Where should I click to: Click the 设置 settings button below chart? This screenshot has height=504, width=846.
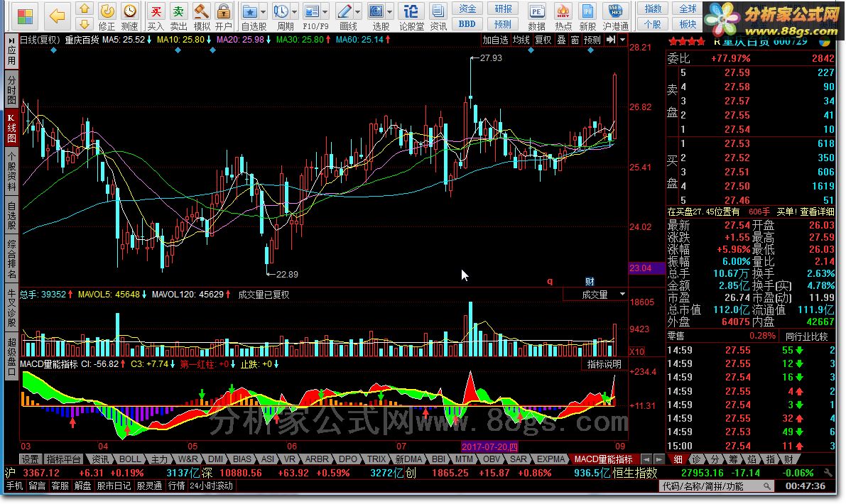click(x=31, y=459)
